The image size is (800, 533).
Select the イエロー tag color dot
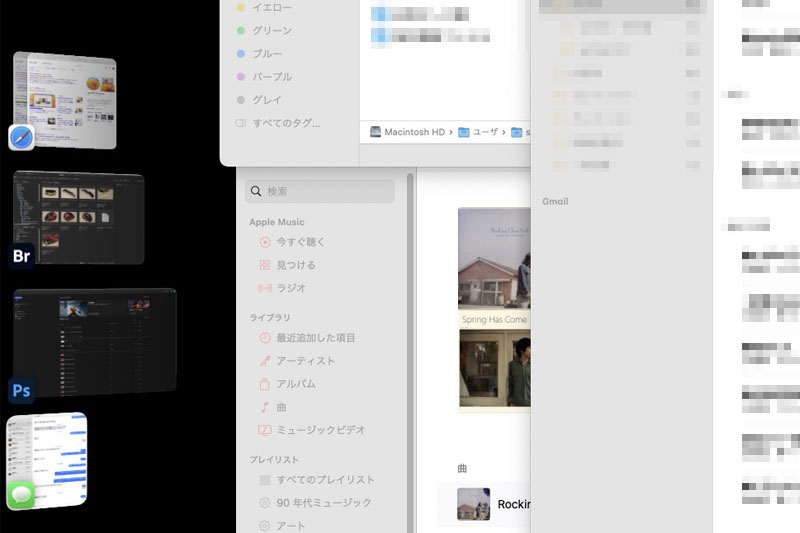point(241,7)
